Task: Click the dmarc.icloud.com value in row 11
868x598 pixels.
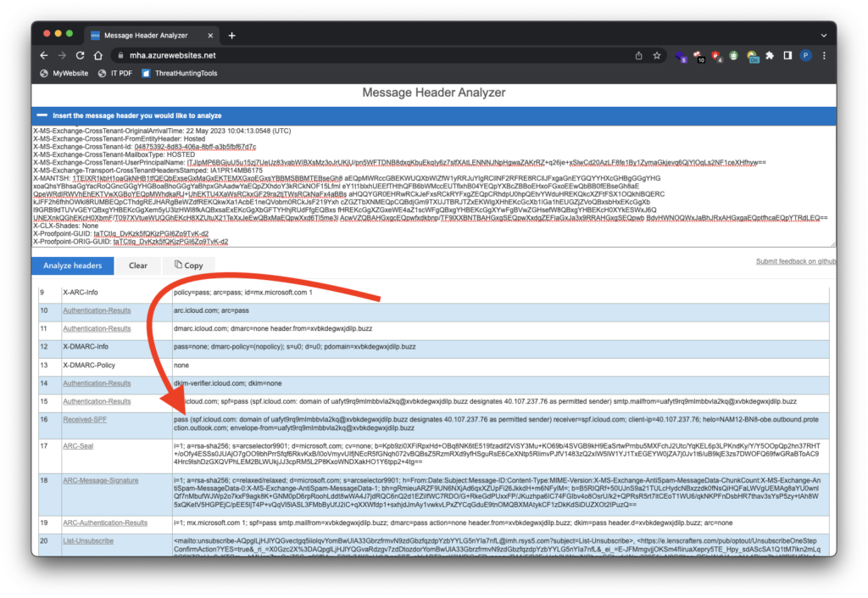Action: click(273, 329)
